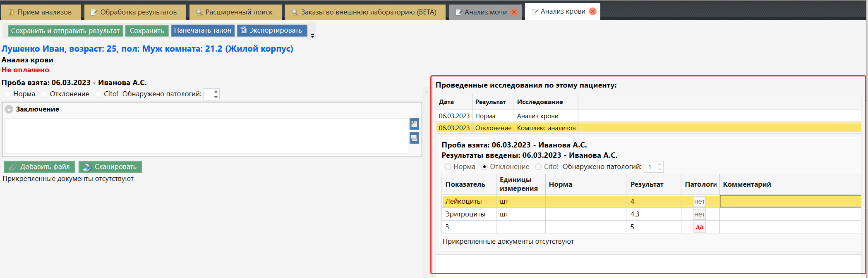868x278 pixels.
Task: Toggle the Патология value 'да' in row 3
Action: (x=699, y=227)
